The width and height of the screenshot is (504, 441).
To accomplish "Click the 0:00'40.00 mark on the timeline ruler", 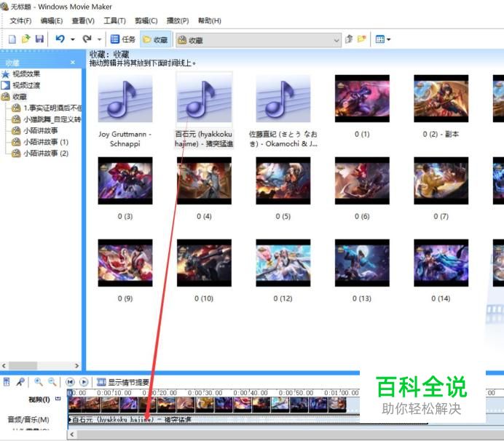I will [x=251, y=393].
